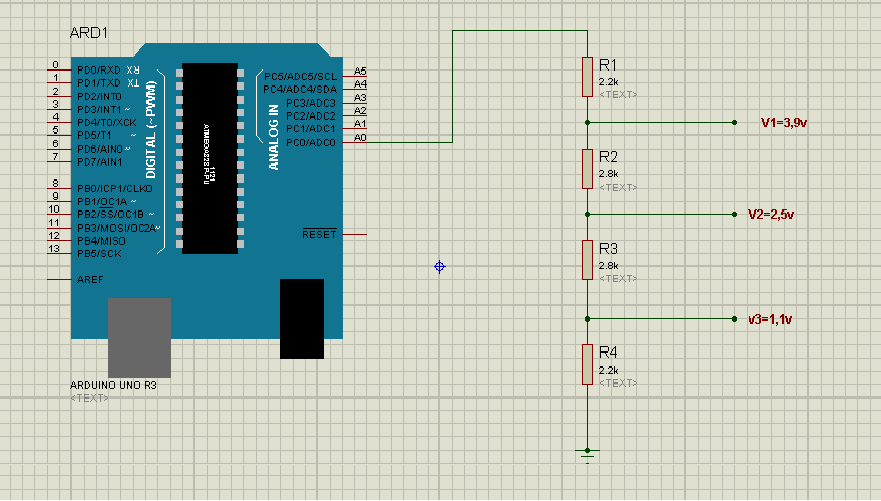Select resistor R1 component body

coord(587,77)
